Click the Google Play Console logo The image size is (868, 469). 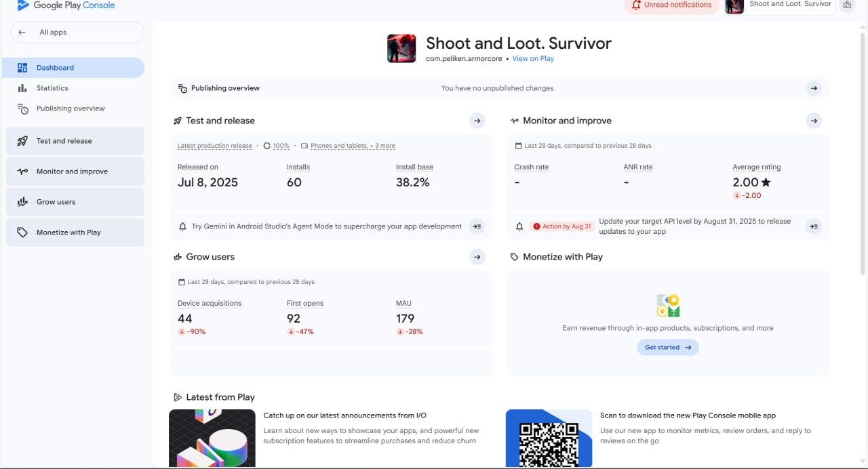(63, 5)
